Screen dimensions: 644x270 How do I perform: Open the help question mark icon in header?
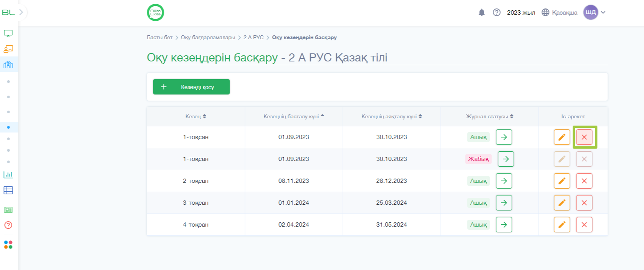pos(497,12)
